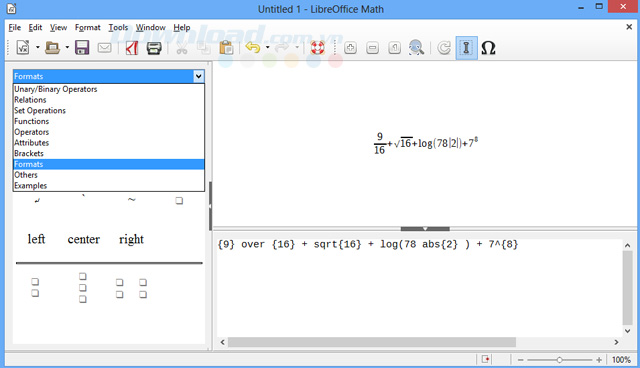
Task: Open the New document dropdown arrow
Action: tap(38, 48)
